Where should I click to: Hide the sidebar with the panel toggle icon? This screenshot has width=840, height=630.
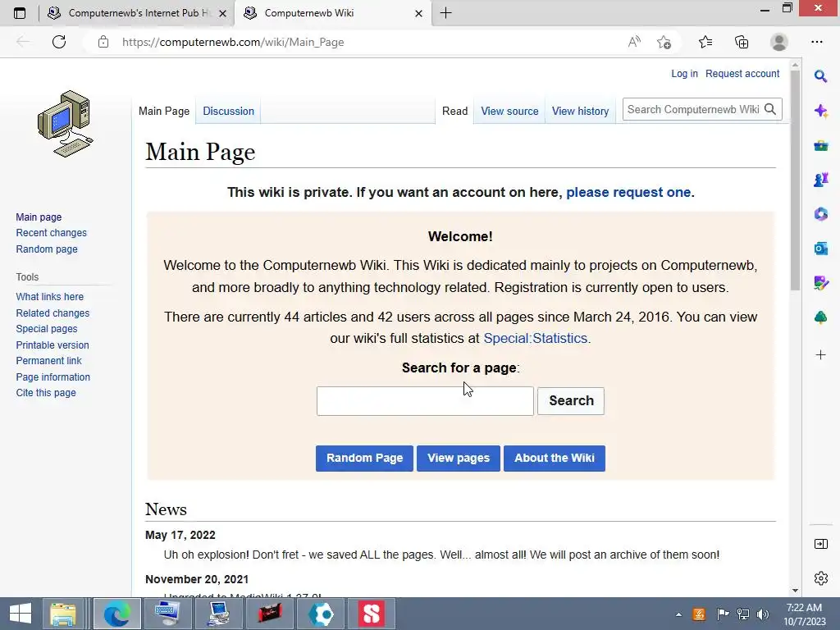(x=820, y=544)
